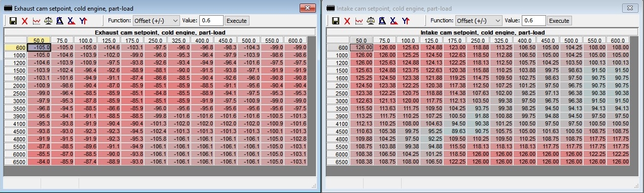Select the 325.0 column header in Exhaust table
This screenshot has width=644, height=193.
[178, 41]
